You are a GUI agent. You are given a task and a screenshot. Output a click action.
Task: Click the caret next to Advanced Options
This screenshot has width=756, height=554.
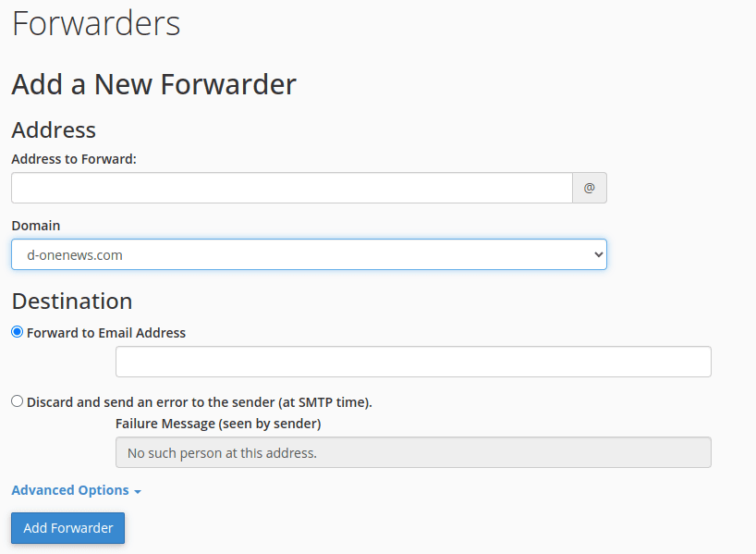pos(136,491)
